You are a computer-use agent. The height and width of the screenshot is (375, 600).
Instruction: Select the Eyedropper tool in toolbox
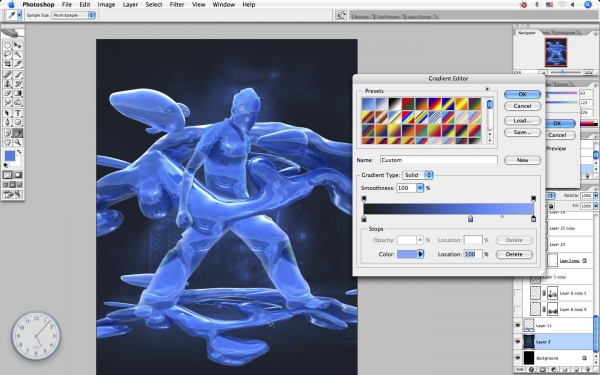coord(18,133)
